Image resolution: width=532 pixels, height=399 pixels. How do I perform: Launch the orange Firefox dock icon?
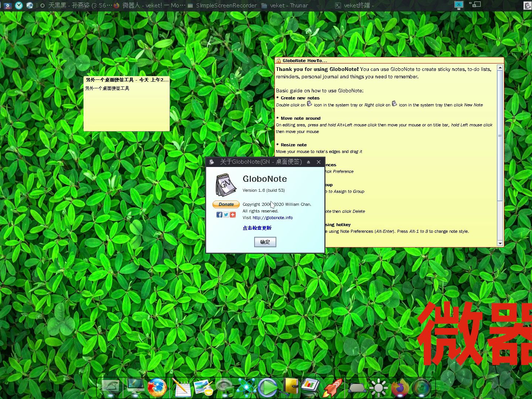click(400, 388)
